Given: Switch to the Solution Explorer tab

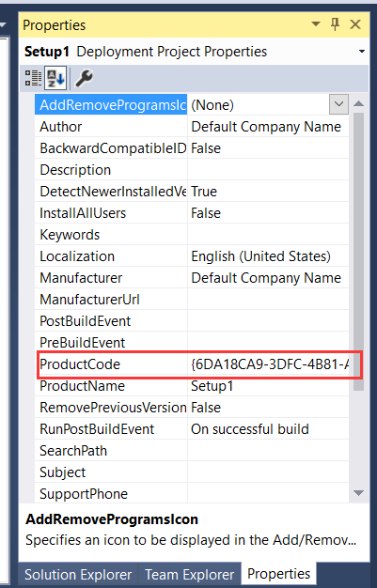Looking at the screenshot, I should point(78,574).
